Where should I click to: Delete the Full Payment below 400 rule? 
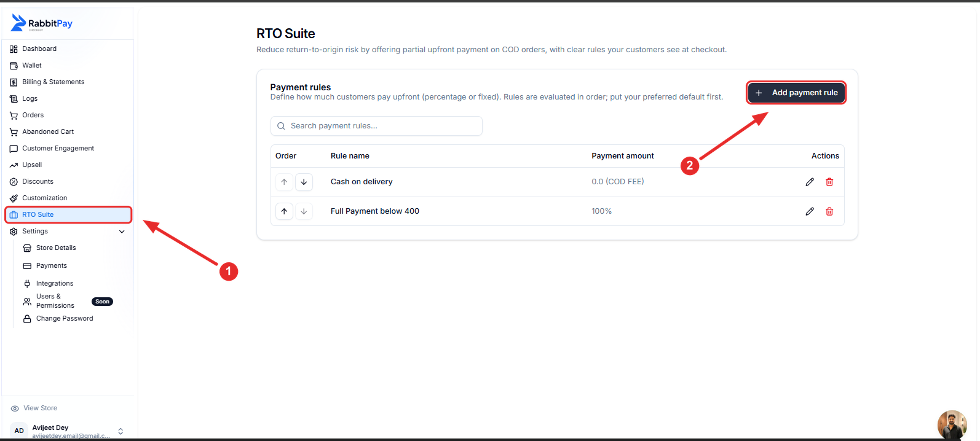829,211
